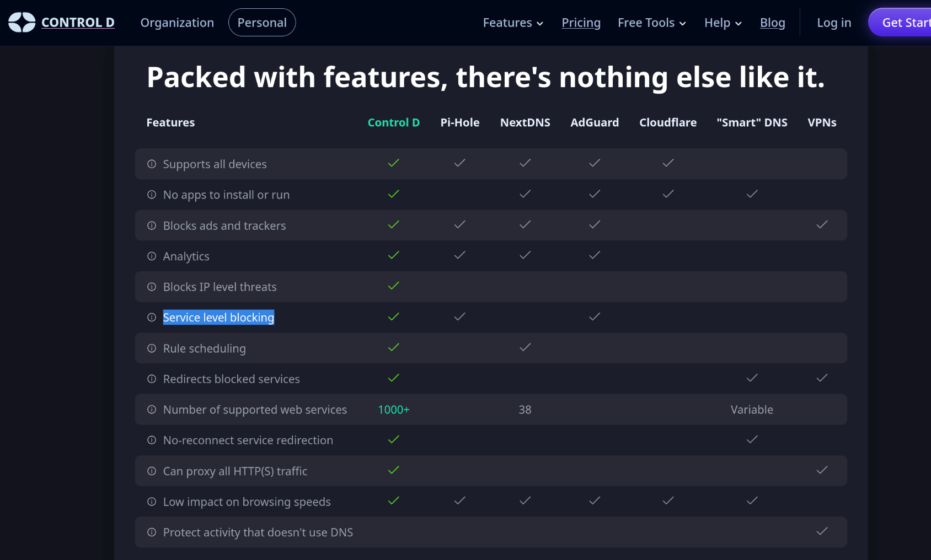This screenshot has height=560, width=931.
Task: Click the Control D logo icon
Action: (x=22, y=23)
